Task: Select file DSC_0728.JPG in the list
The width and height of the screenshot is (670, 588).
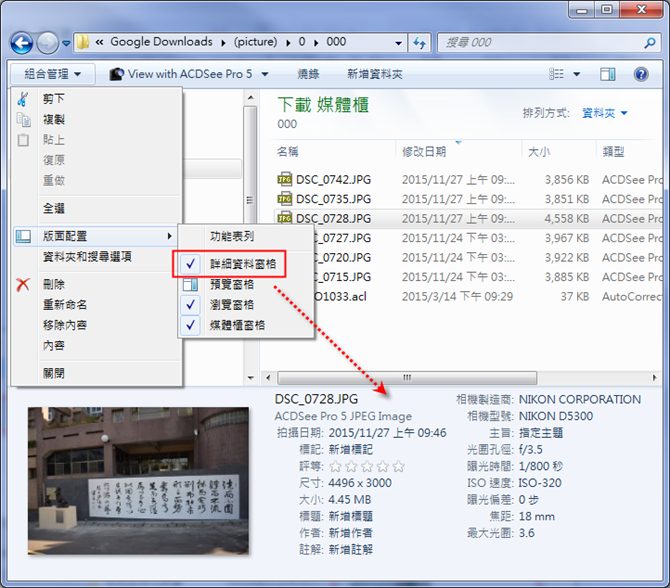Action: [x=333, y=219]
